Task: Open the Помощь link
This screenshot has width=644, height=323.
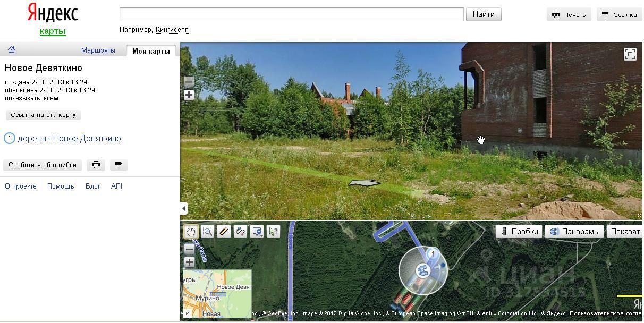Action: point(61,186)
